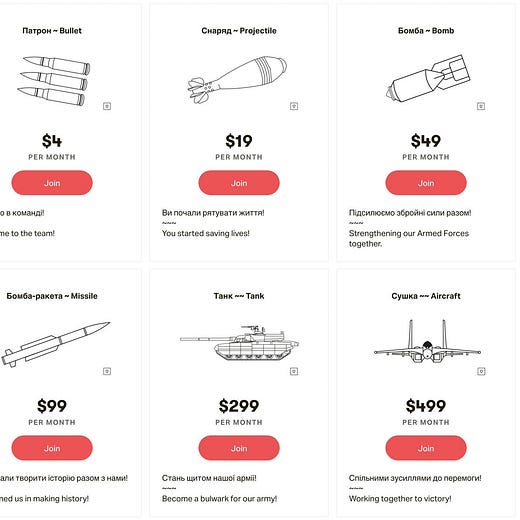Click the small icon below the Tank illustration
520x520 pixels.
(x=294, y=371)
